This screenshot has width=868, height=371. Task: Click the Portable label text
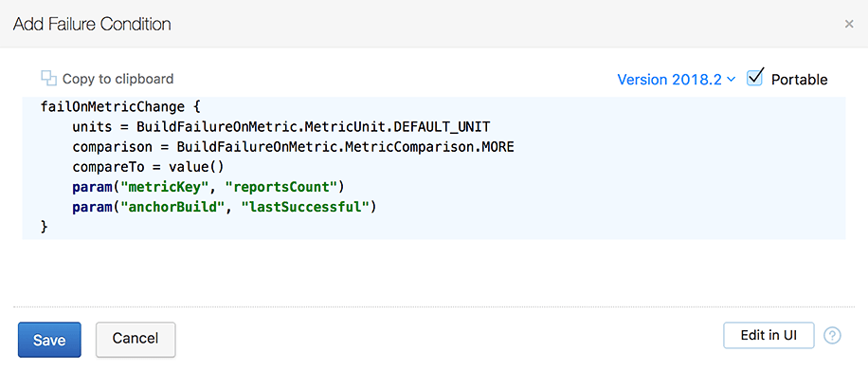800,80
